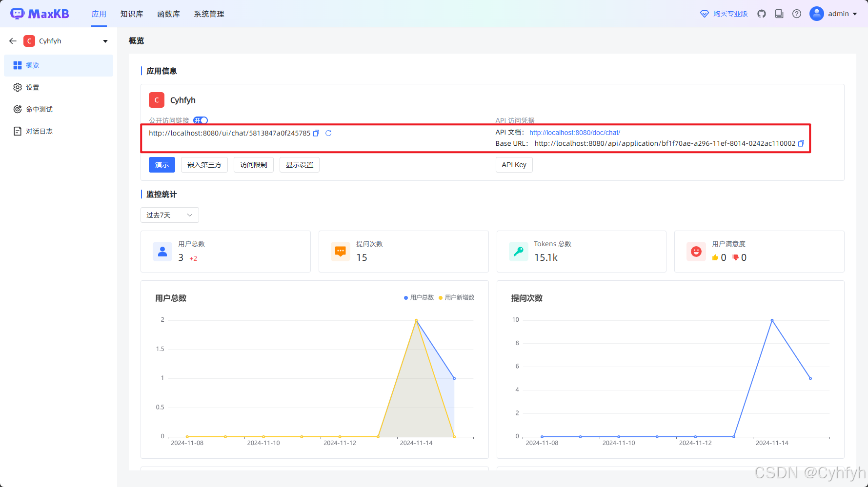Image resolution: width=868 pixels, height=487 pixels.
Task: Copy the Base URL
Action: point(801,143)
